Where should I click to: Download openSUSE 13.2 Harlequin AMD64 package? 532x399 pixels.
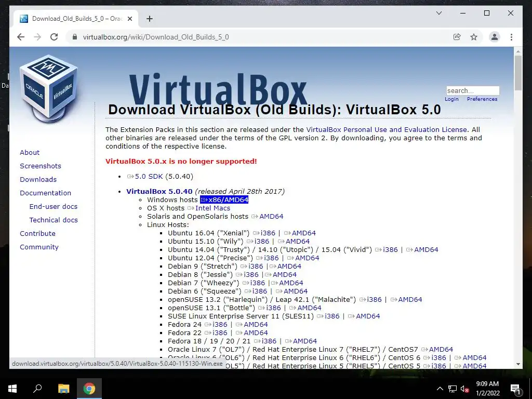pyautogui.click(x=406, y=300)
